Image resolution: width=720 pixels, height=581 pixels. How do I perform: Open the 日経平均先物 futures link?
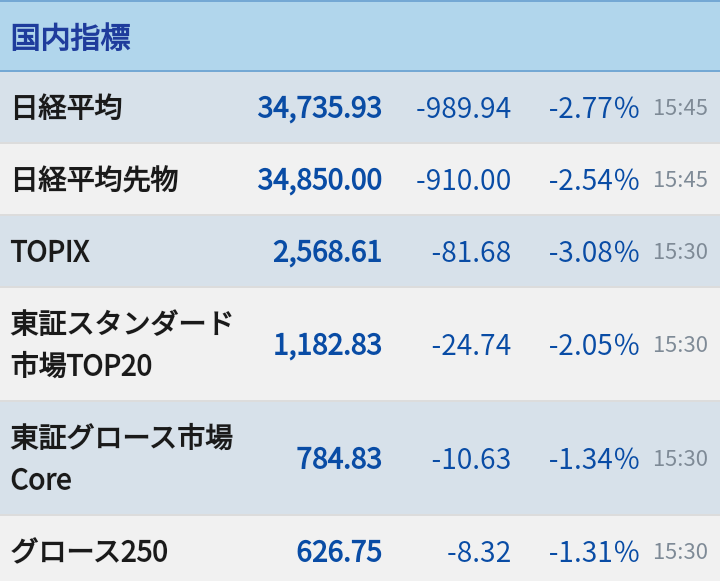coord(95,179)
